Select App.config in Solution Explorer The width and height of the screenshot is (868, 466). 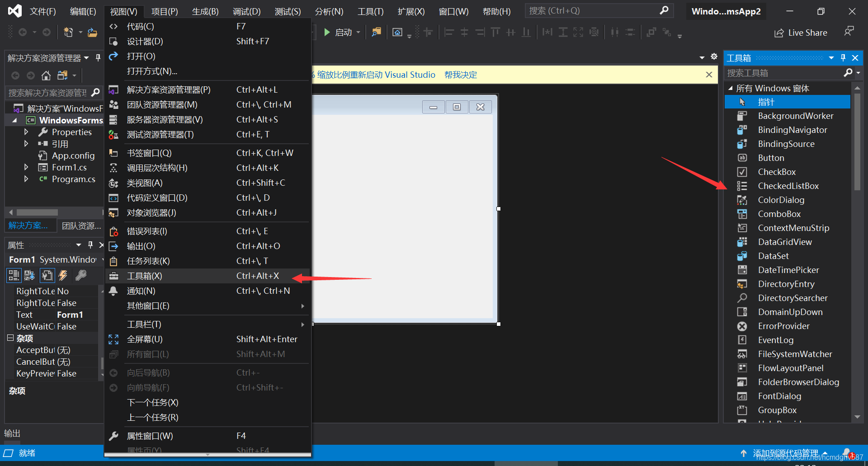point(73,156)
